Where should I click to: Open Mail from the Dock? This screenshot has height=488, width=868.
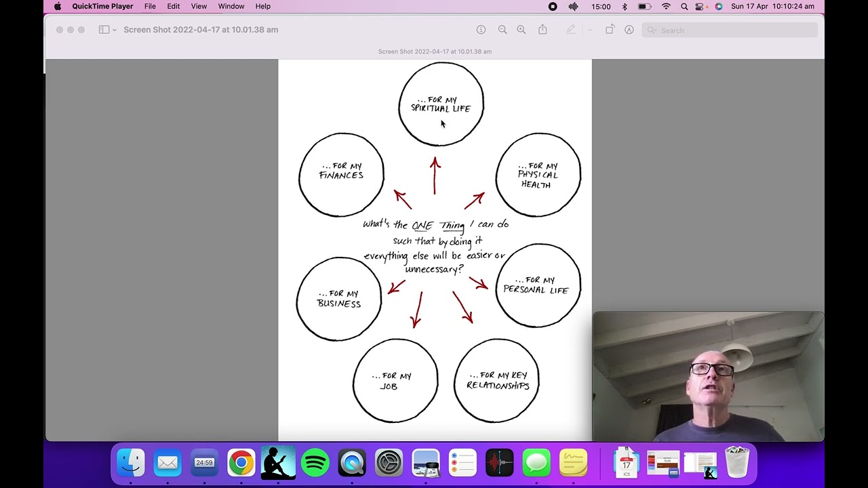click(167, 463)
